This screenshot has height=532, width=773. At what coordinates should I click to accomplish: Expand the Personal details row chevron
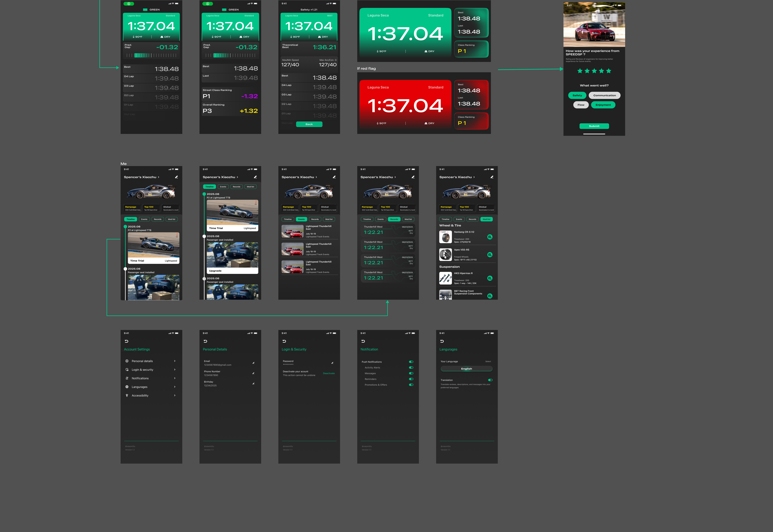[x=175, y=361]
